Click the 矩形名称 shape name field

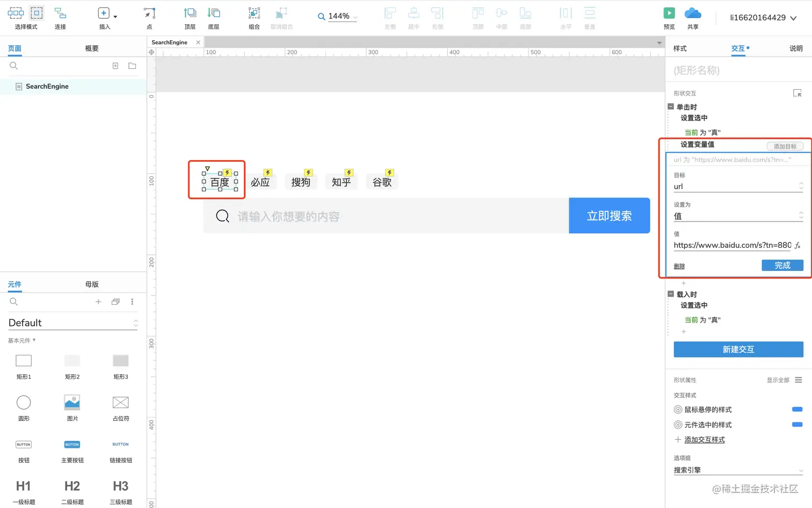click(738, 70)
